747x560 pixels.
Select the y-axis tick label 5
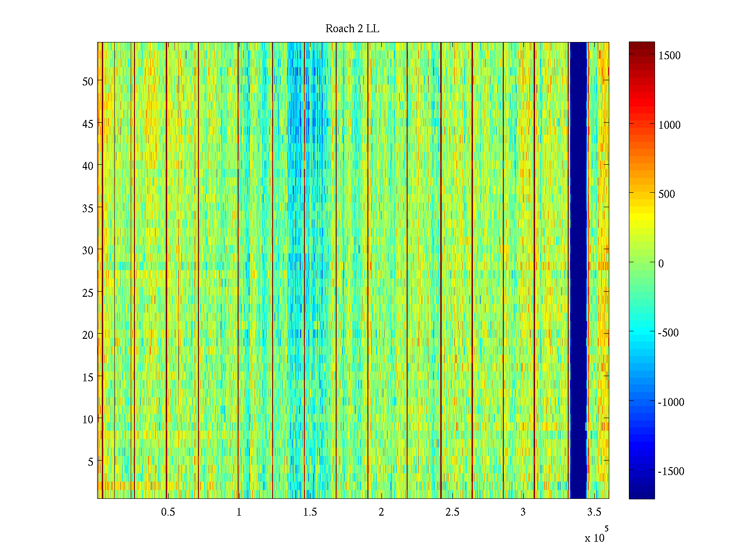[91, 462]
